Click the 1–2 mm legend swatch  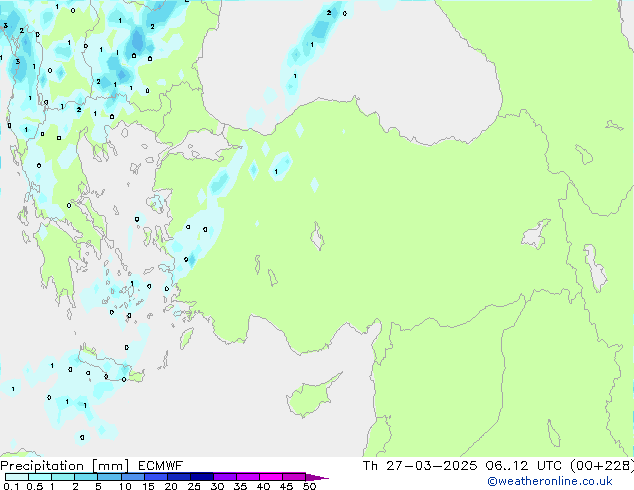(63, 477)
